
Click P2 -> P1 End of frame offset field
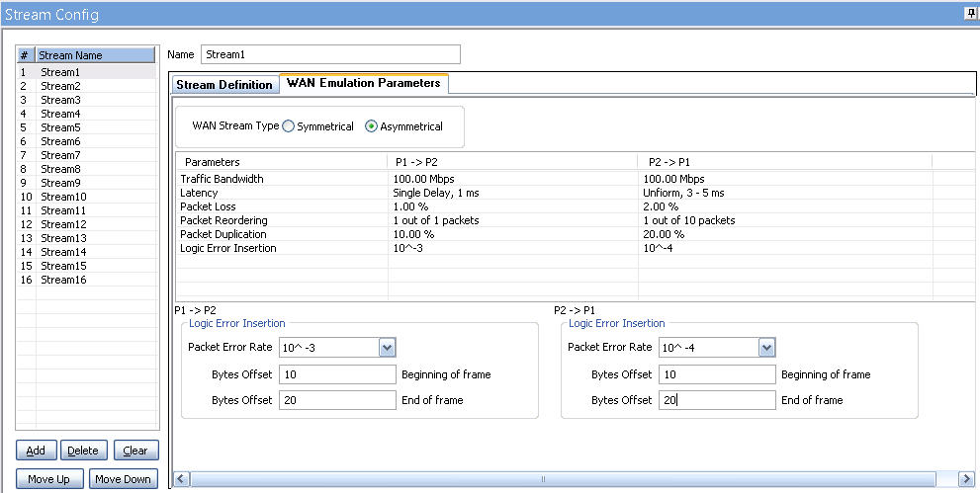[717, 400]
